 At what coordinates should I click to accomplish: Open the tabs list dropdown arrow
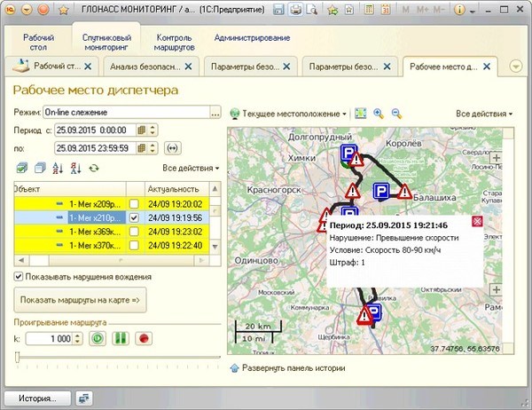pos(516,67)
